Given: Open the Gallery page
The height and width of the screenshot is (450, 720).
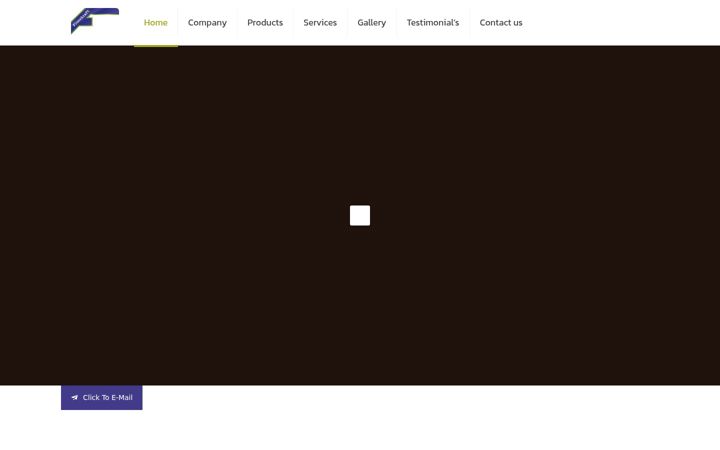Looking at the screenshot, I should [x=371, y=22].
